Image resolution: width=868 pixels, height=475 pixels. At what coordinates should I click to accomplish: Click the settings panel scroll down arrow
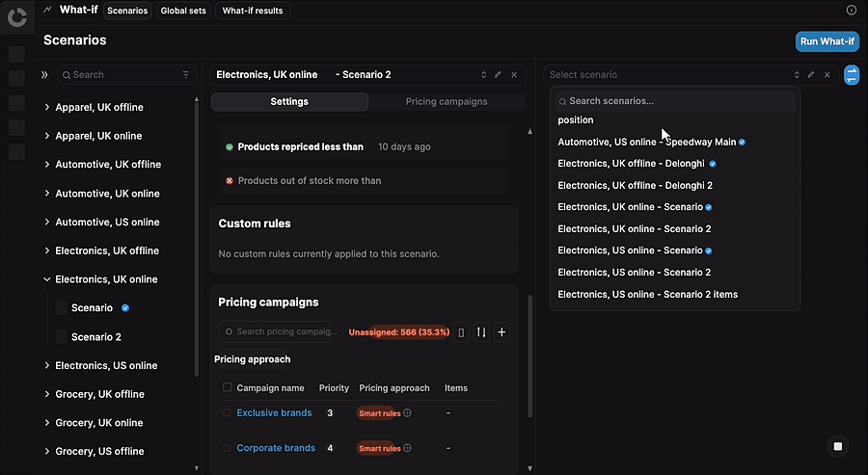pos(529,468)
